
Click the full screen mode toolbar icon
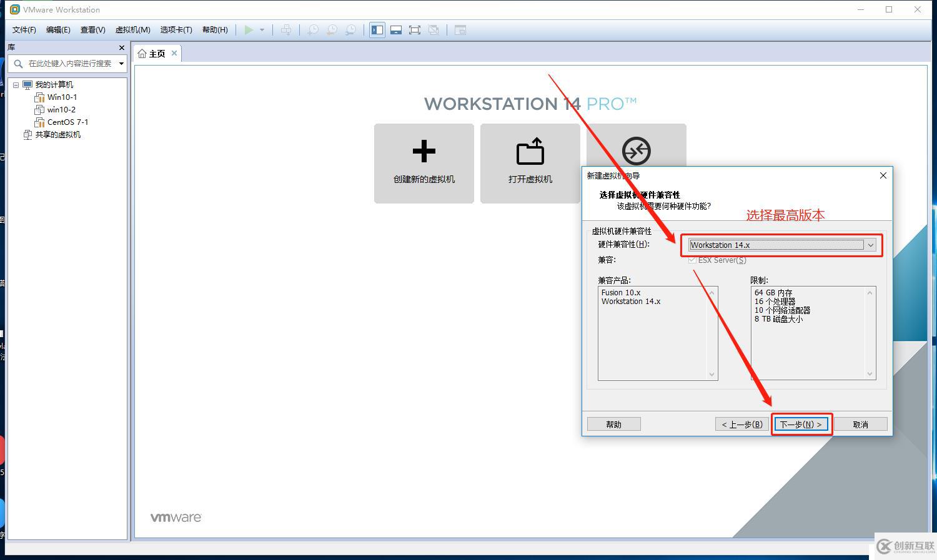pos(414,30)
